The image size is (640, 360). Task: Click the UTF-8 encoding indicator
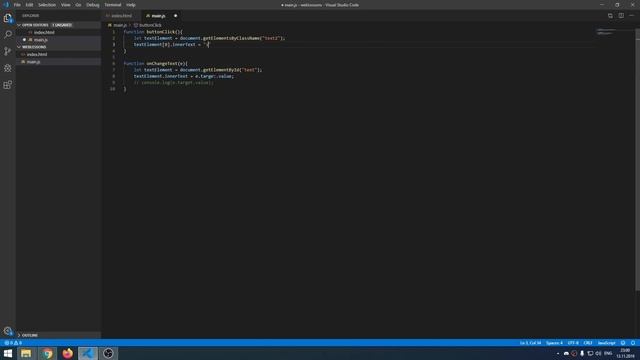point(573,343)
